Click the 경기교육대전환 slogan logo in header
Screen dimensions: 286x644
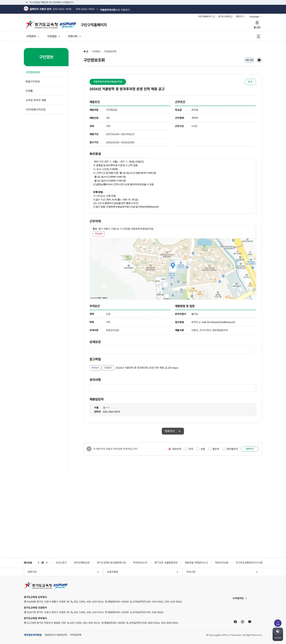[68, 25]
